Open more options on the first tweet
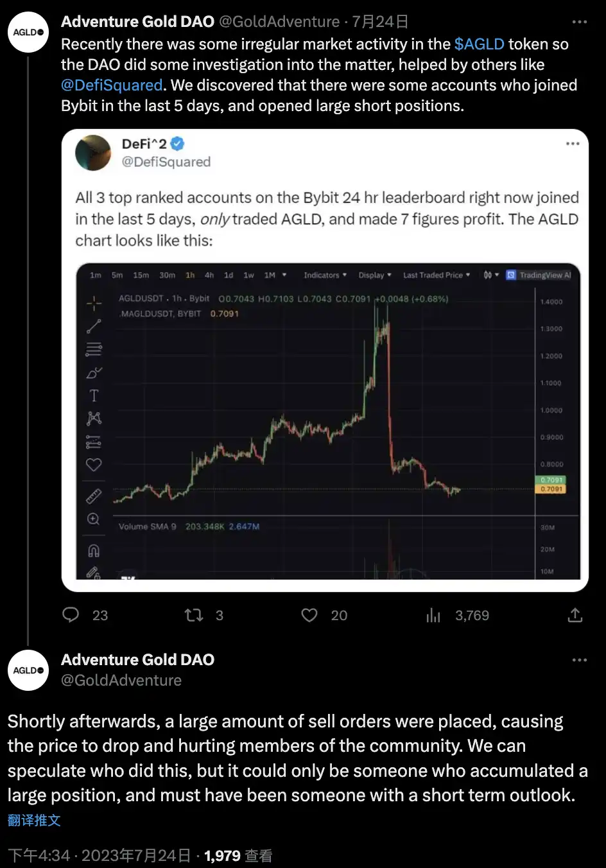Viewport: 606px width, 868px height. point(579,22)
